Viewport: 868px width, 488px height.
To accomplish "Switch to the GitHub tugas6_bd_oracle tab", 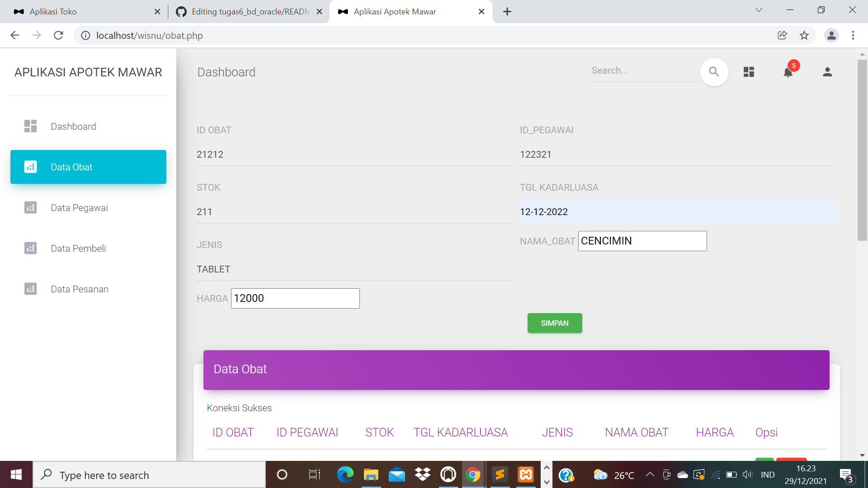I will click(244, 11).
